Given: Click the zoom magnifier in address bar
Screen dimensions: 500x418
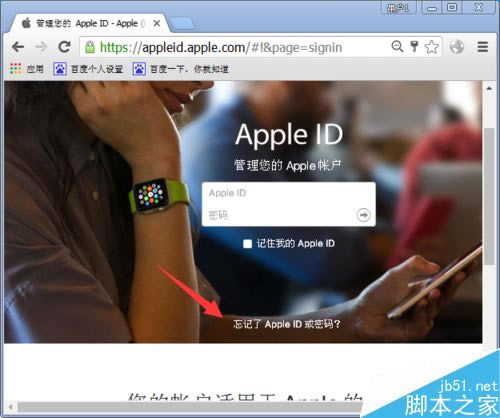Looking at the screenshot, I should click(397, 46).
